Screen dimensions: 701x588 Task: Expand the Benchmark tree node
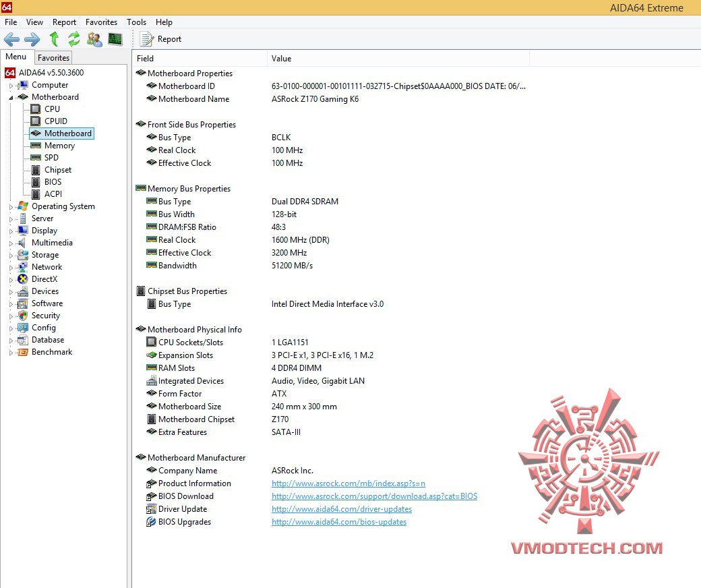pos(11,353)
